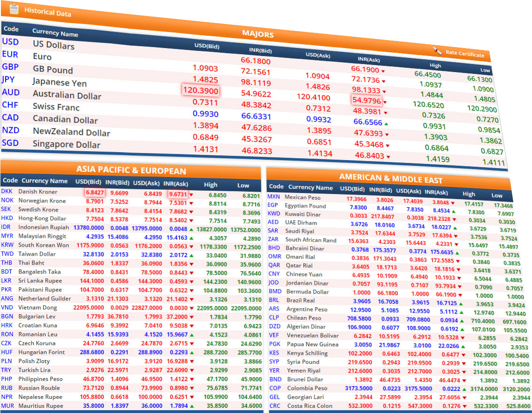Image resolution: width=532 pixels, height=413 pixels.
Task: Click the Rate Certificate link
Action: (465, 53)
